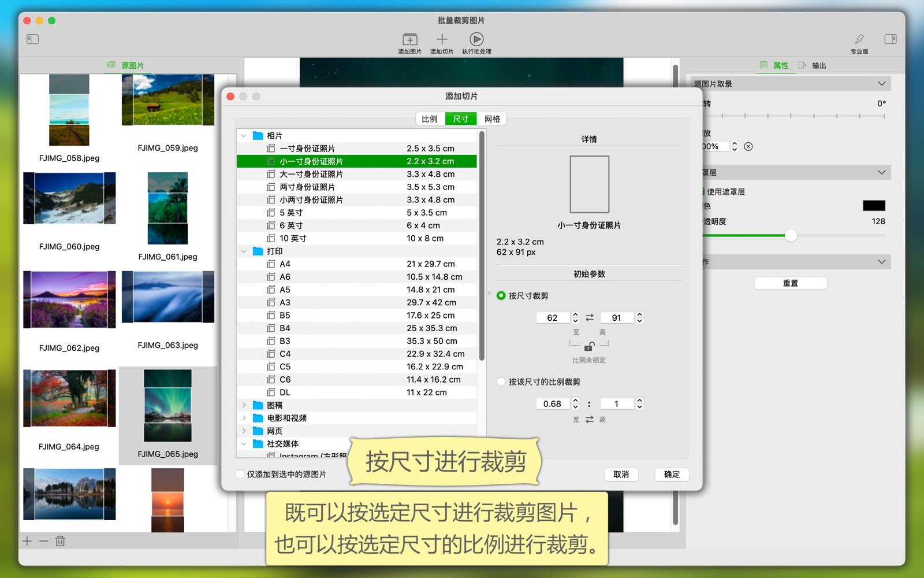Click the 添加切片 plus icon

[442, 39]
